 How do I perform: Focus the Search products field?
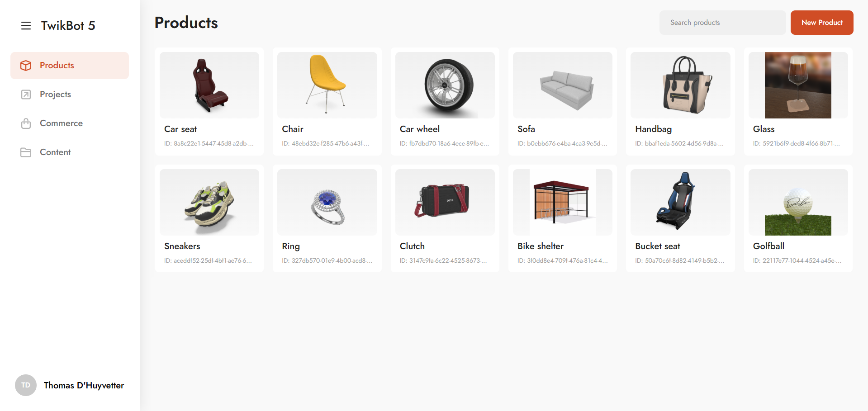pos(722,23)
